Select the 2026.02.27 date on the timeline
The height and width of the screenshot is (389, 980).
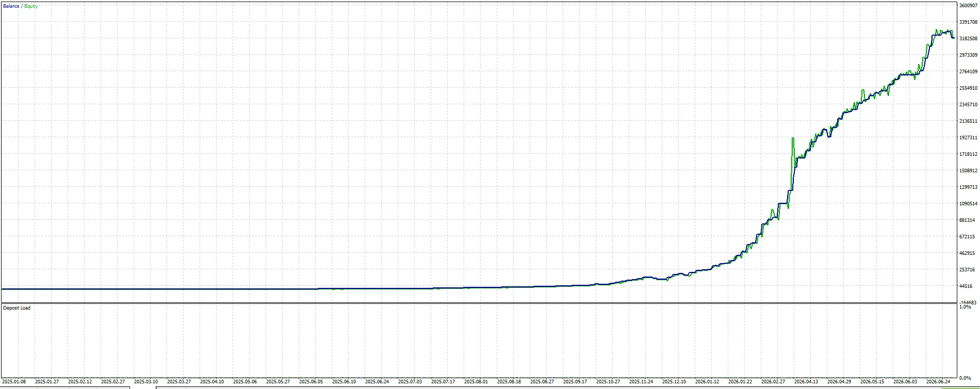point(773,382)
